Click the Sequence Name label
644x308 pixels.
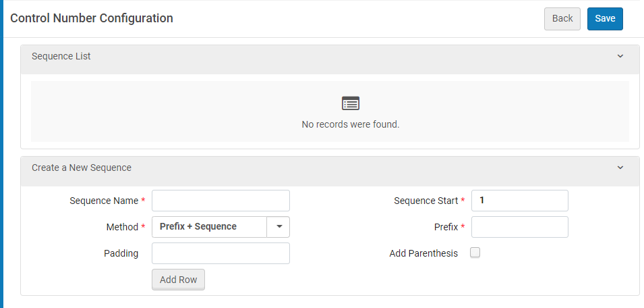pyautogui.click(x=104, y=201)
